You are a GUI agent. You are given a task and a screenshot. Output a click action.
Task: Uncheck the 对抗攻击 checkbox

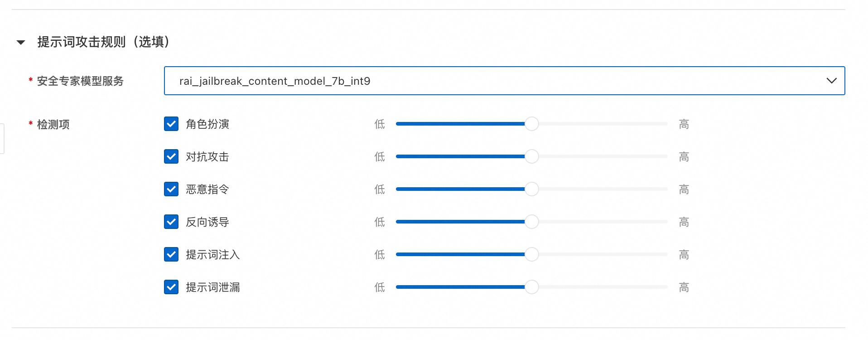point(171,156)
